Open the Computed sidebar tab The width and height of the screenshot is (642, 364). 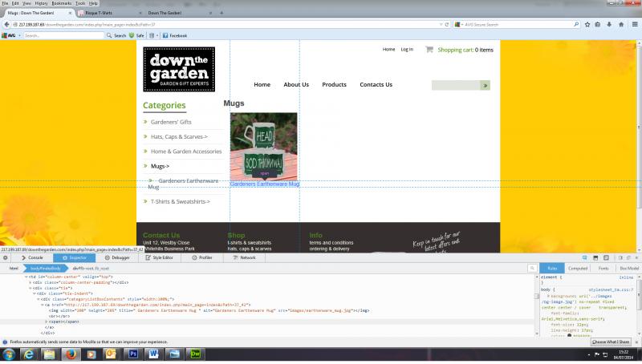click(578, 269)
